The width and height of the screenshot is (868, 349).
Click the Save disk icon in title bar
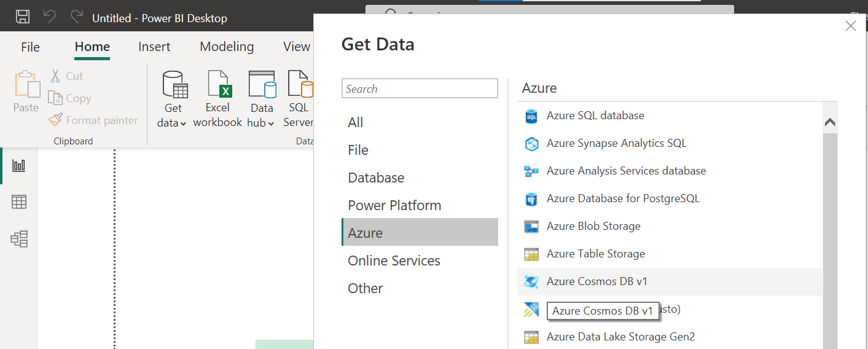pyautogui.click(x=23, y=17)
